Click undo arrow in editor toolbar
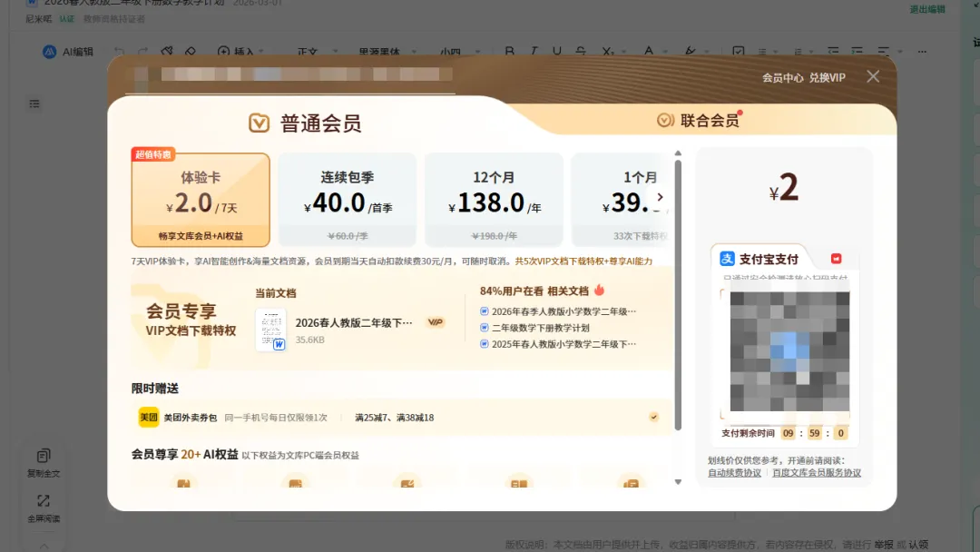This screenshot has height=552, width=980. [119, 51]
